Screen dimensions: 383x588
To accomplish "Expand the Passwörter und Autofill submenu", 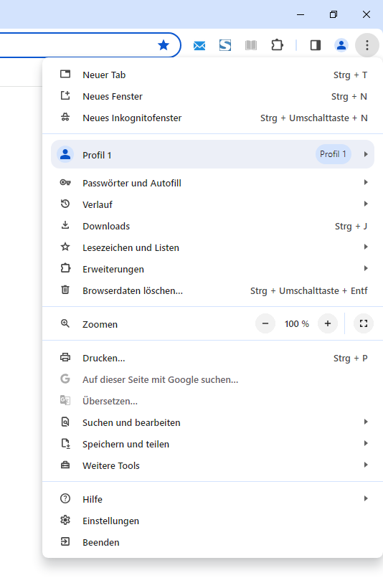I will click(212, 183).
